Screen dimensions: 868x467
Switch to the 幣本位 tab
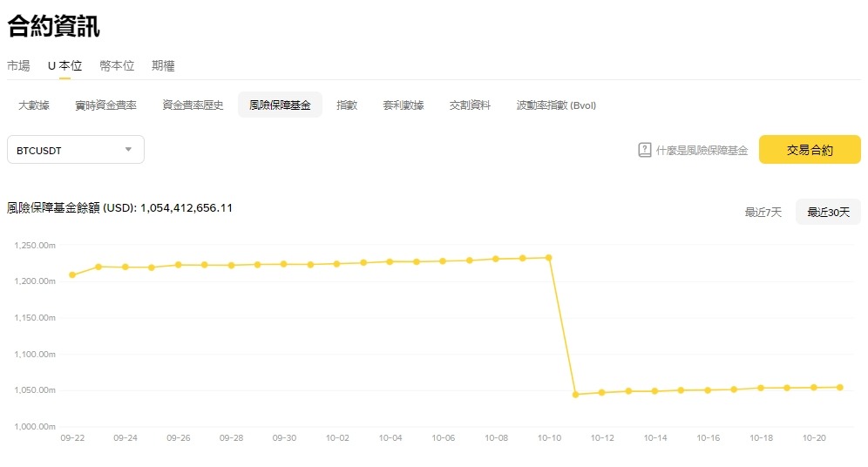[117, 65]
